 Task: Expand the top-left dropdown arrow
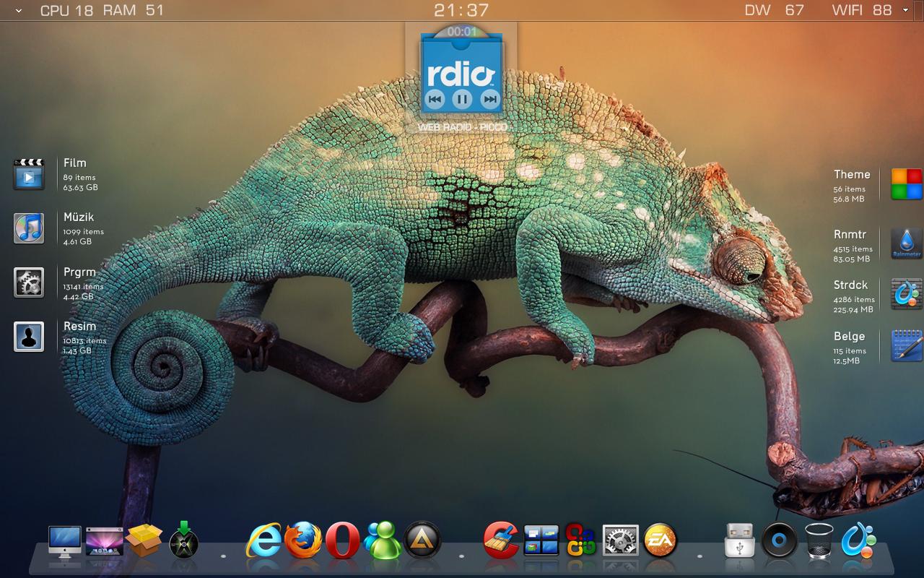coord(18,11)
